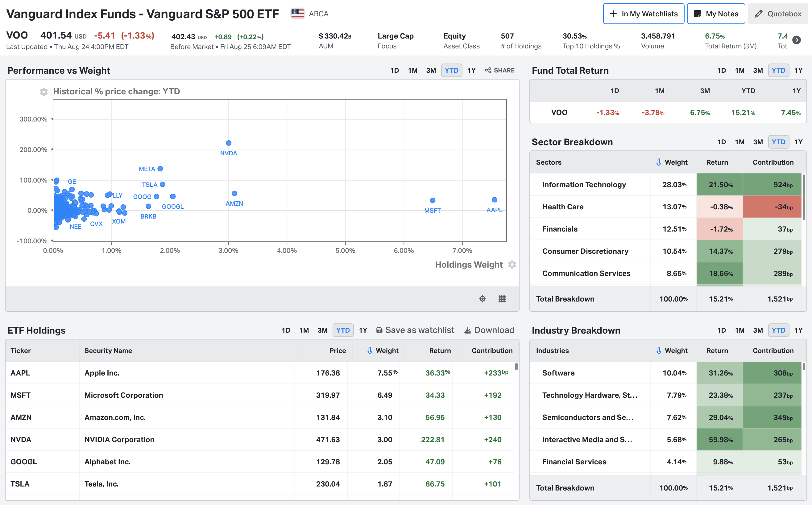Select the Software industry row

tap(666, 373)
